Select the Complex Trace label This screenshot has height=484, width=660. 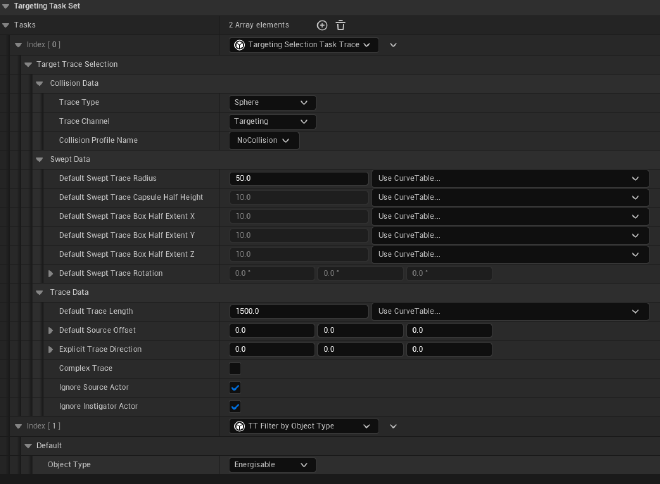click(x=86, y=368)
